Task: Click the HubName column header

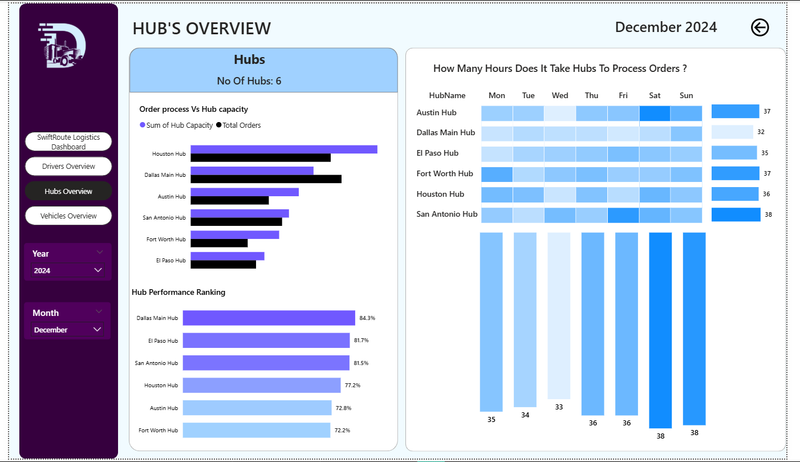Action: pyautogui.click(x=447, y=95)
